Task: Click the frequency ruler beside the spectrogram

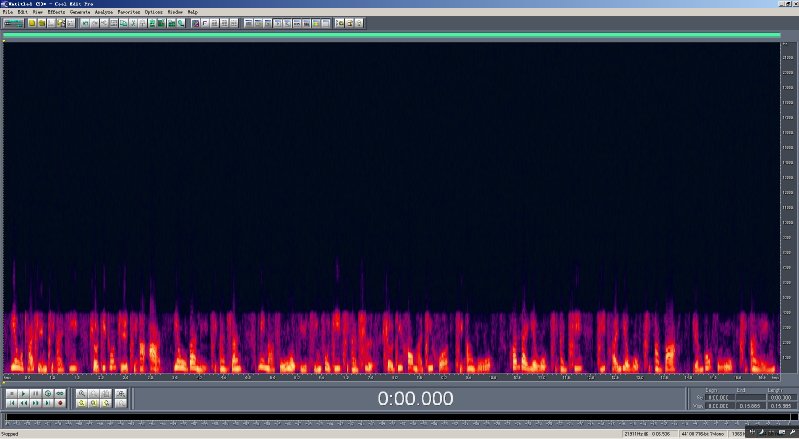Action: click(787, 208)
